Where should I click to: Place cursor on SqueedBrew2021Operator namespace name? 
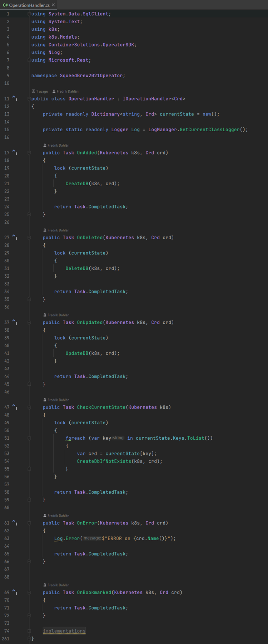coord(91,75)
